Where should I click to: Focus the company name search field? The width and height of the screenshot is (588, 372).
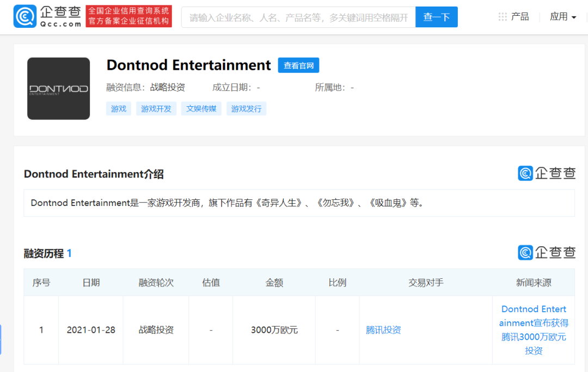point(298,17)
